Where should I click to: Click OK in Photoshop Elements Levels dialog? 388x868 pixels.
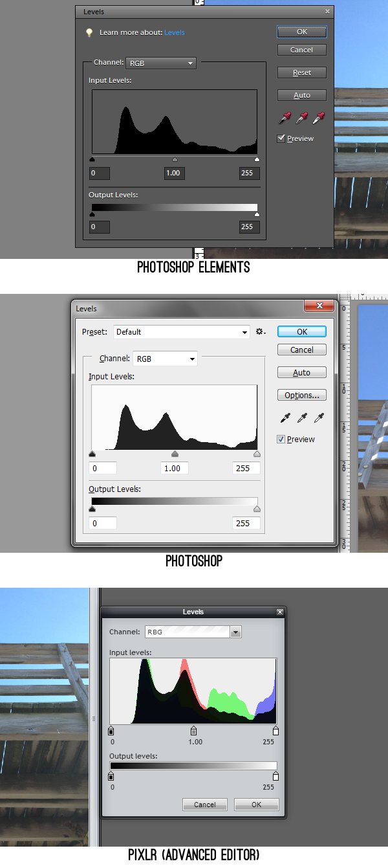click(301, 32)
